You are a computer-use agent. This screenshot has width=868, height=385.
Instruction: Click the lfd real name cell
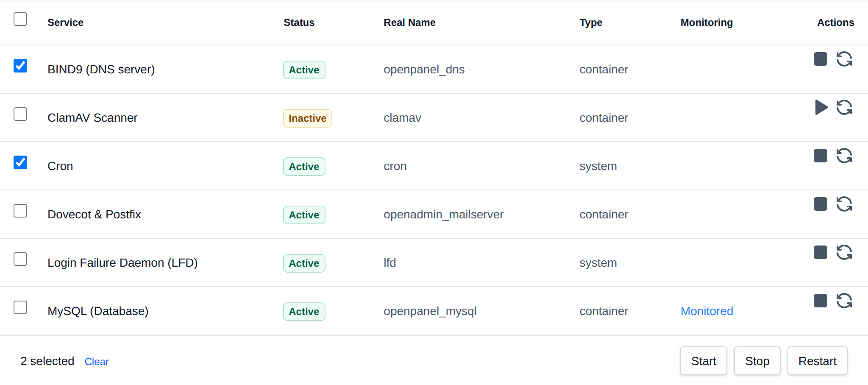pyautogui.click(x=390, y=263)
